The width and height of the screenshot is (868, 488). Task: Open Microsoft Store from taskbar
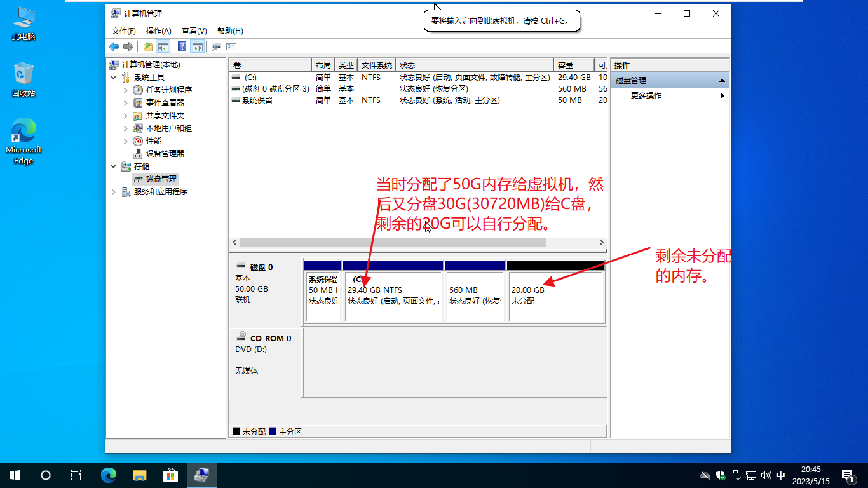tap(170, 475)
